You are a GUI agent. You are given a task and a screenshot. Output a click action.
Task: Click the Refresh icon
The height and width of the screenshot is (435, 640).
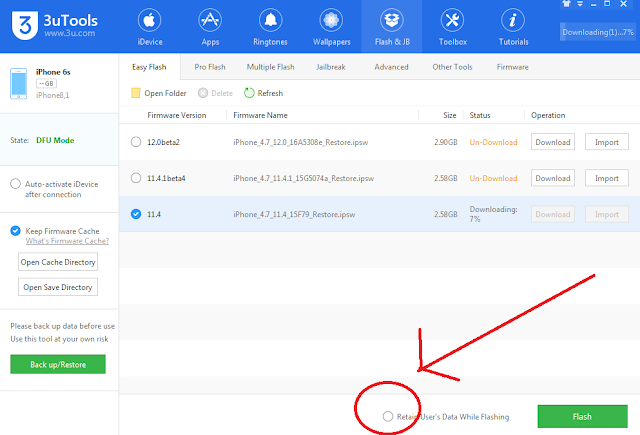(x=249, y=93)
